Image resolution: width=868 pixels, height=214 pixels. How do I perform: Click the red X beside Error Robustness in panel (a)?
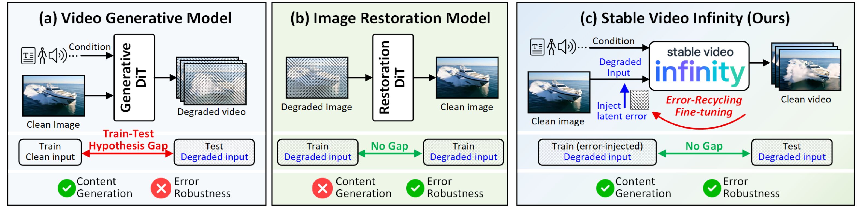tap(161, 188)
